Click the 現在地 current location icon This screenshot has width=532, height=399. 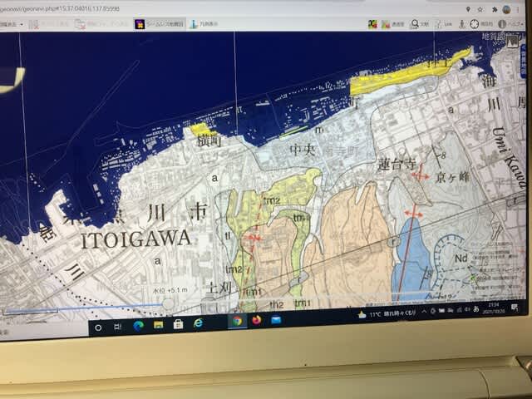point(475,24)
